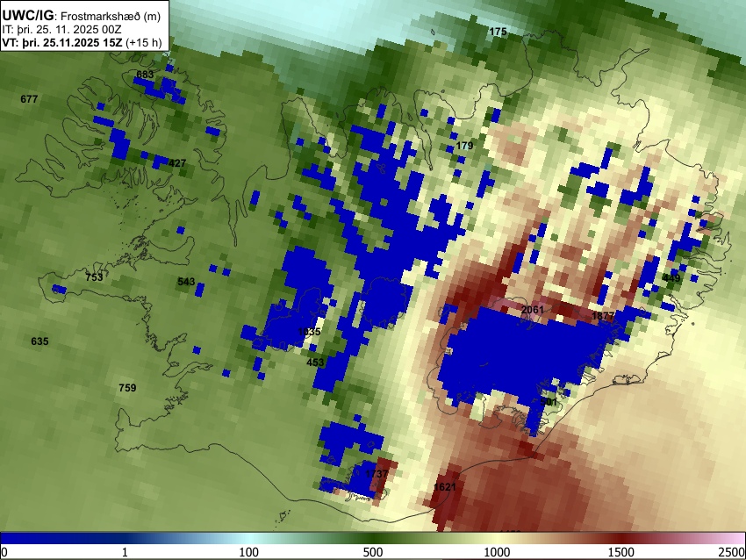Click the map value label 453
Viewport: 746px width, 560px height.
315,363
